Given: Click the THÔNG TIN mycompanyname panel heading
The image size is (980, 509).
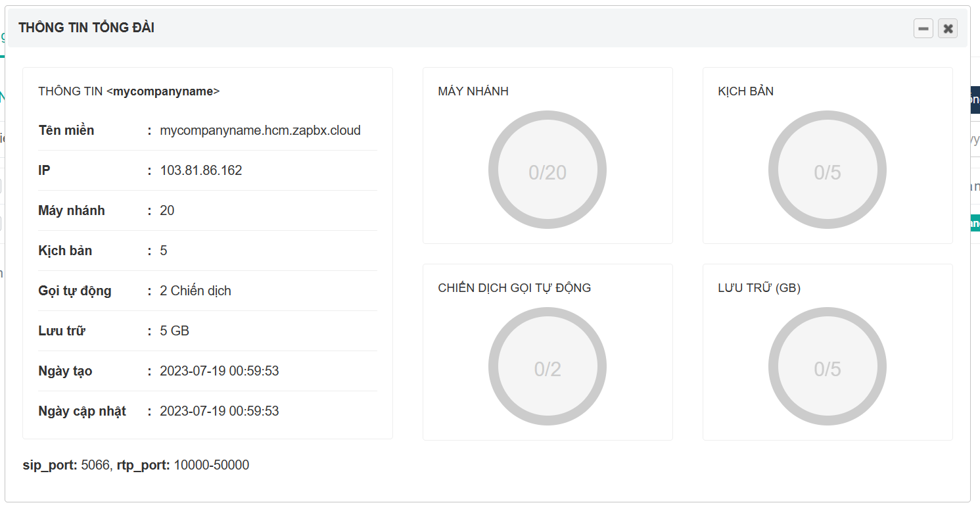Looking at the screenshot, I should pos(129,91).
